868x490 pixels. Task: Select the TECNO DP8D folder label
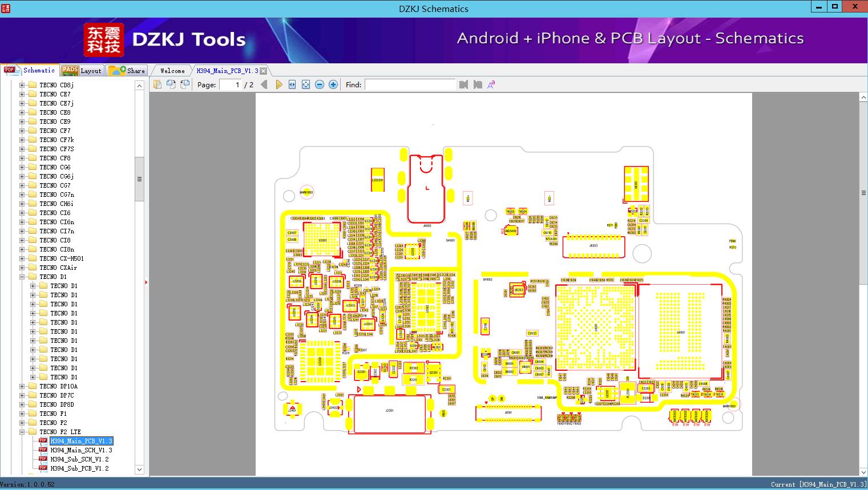(x=56, y=404)
